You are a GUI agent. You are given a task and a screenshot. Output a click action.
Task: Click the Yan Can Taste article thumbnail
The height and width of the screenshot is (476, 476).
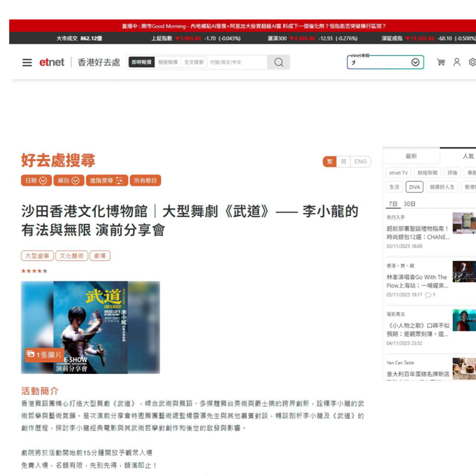click(x=464, y=369)
